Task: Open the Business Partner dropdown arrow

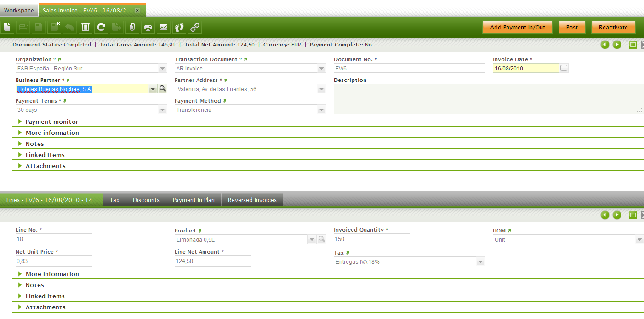Action: click(153, 89)
